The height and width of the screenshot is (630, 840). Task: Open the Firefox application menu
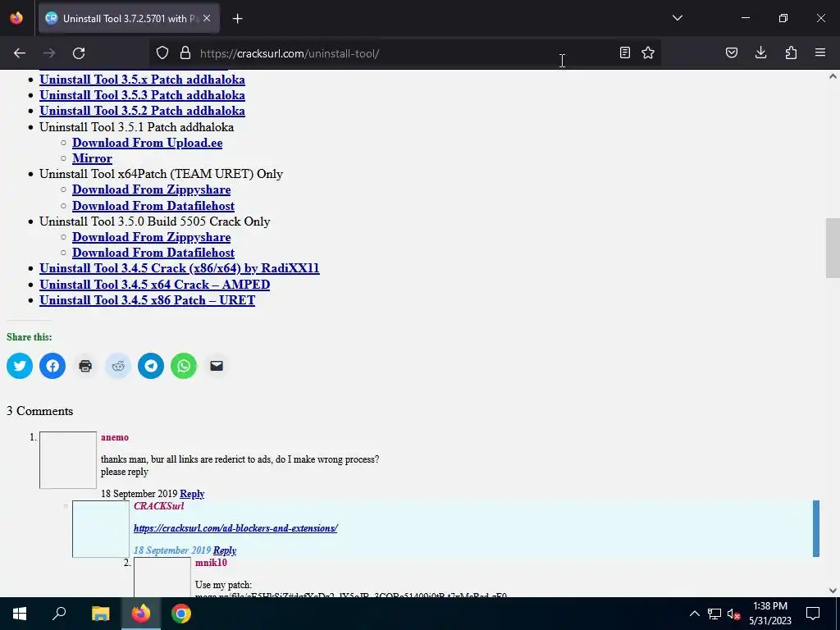(820, 52)
